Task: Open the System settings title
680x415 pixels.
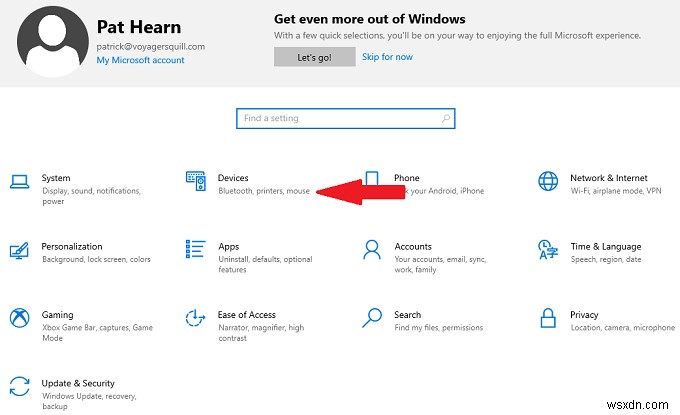Action: click(56, 178)
